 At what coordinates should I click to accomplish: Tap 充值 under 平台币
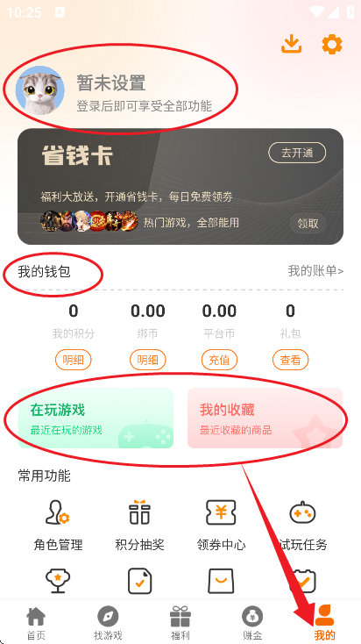pos(219,361)
